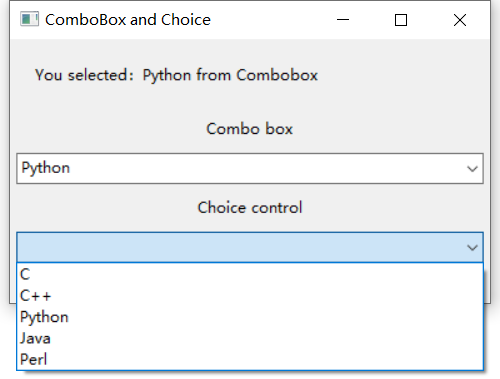
Task: Minimize the ComboBox and Choice window
Action: (x=343, y=20)
